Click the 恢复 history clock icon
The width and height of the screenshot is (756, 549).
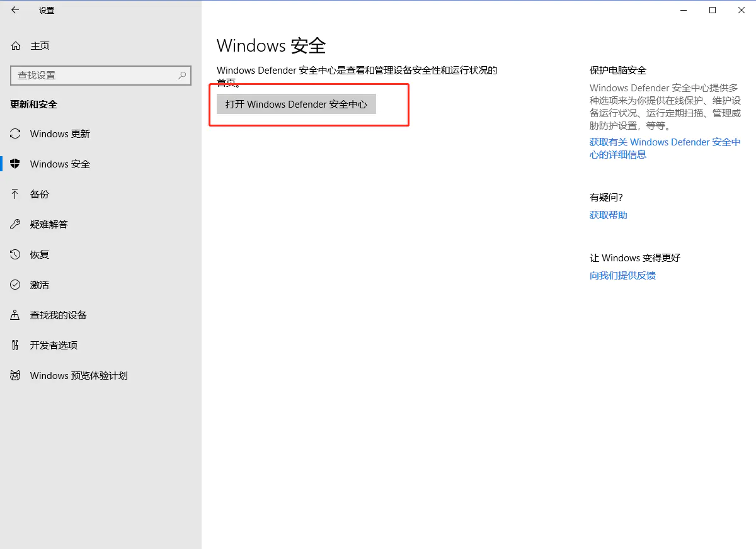click(x=15, y=255)
